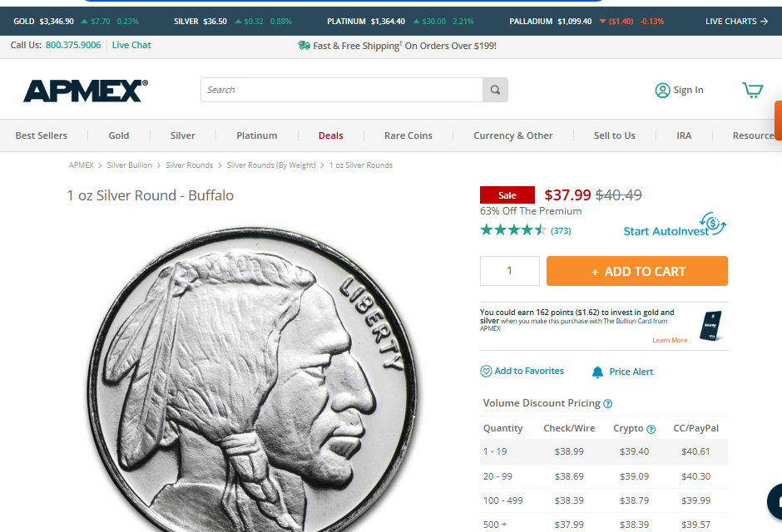Click the search magnifier icon

(495, 90)
